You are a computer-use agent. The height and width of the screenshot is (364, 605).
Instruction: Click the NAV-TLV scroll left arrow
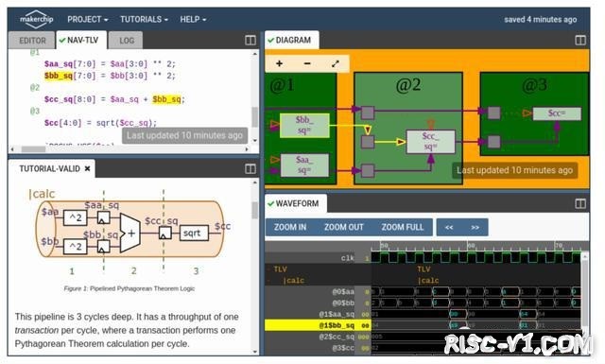pyautogui.click(x=12, y=149)
